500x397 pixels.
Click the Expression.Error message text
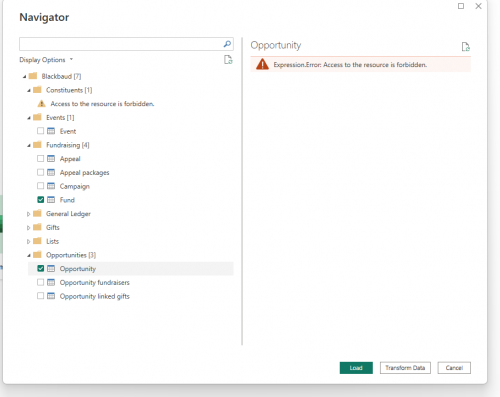(350, 65)
